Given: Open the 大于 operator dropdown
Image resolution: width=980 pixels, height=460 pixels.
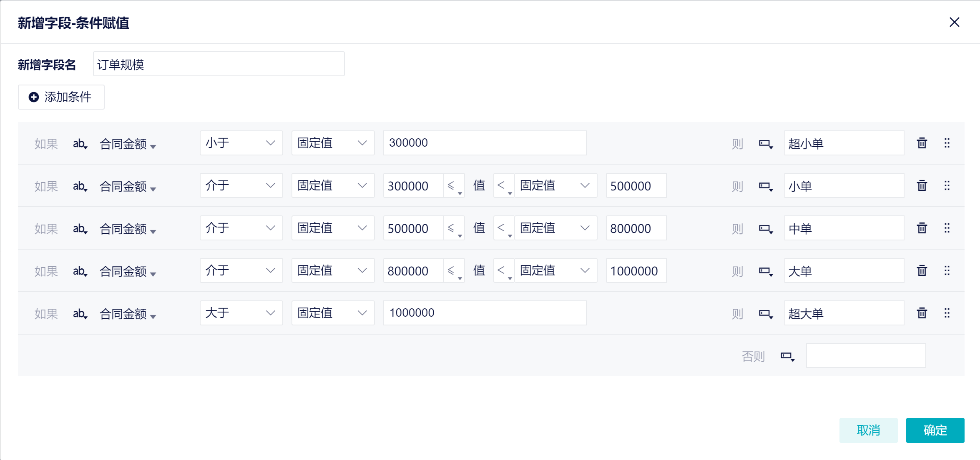Looking at the screenshot, I should click(x=241, y=313).
